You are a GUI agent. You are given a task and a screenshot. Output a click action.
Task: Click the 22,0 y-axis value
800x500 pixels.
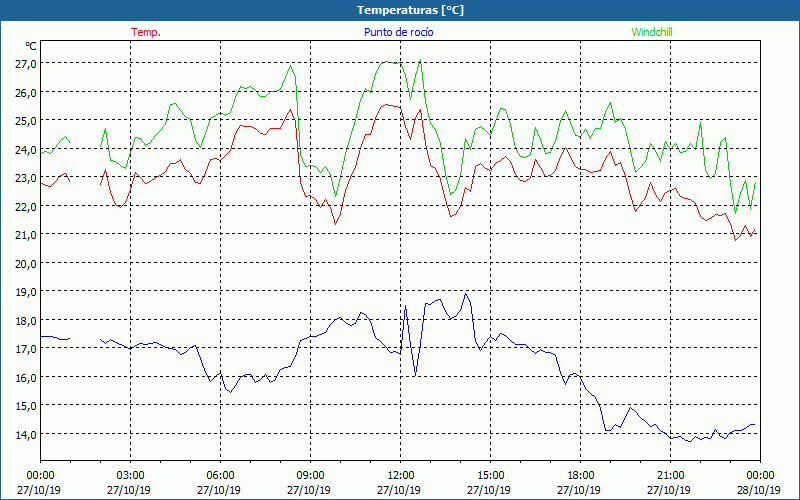pos(26,207)
